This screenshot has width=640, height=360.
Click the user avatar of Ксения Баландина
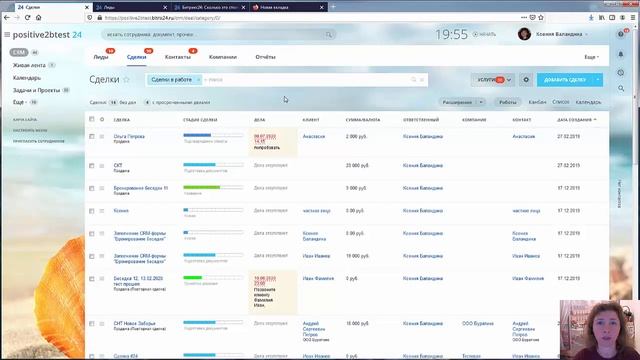(x=524, y=34)
